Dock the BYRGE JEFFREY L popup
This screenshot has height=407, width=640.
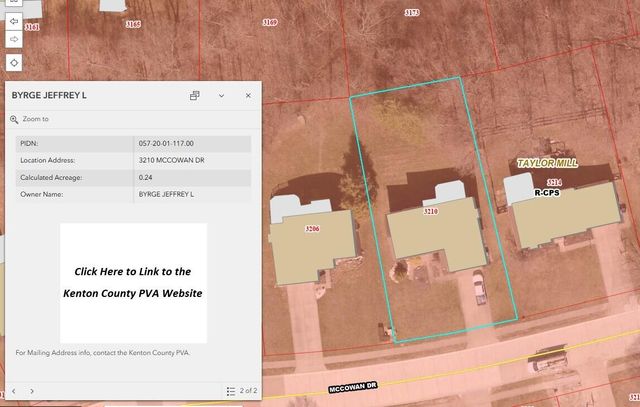tap(195, 95)
